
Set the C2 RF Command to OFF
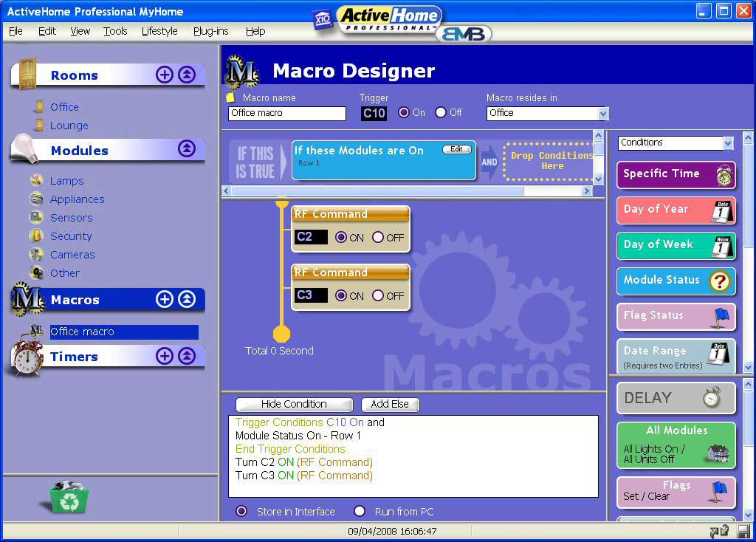pyautogui.click(x=378, y=238)
